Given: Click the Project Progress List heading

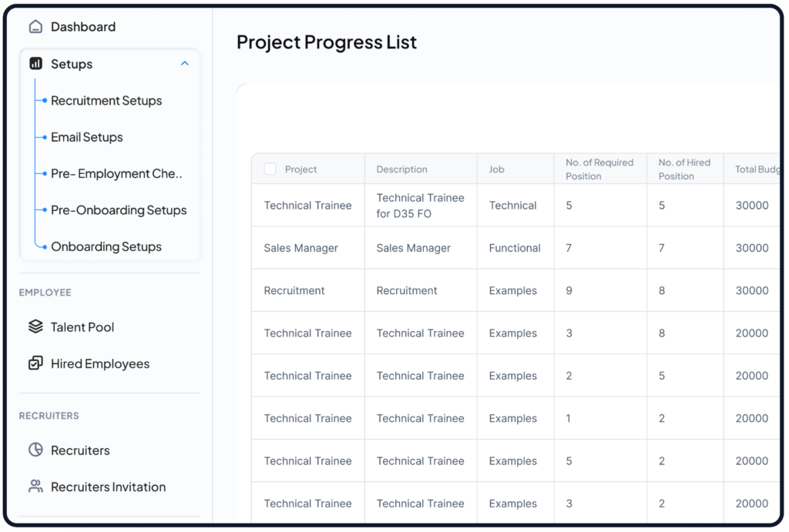Looking at the screenshot, I should [x=327, y=42].
